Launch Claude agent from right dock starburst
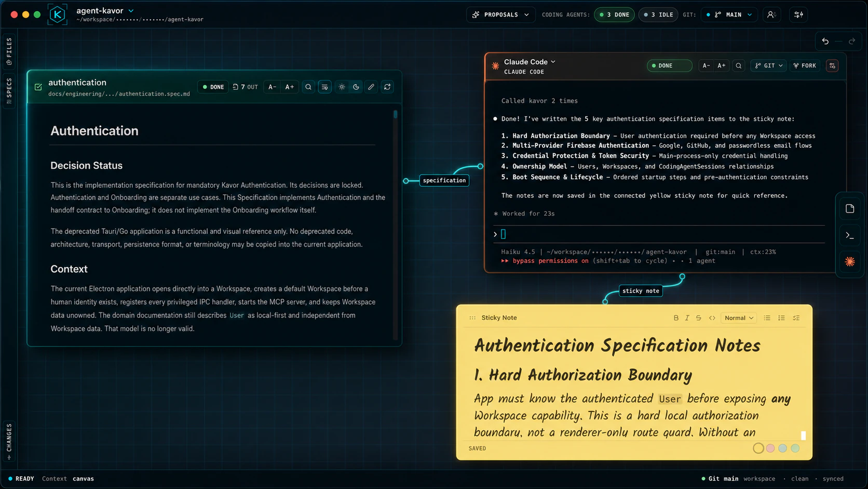This screenshot has width=868, height=489. 850,261
